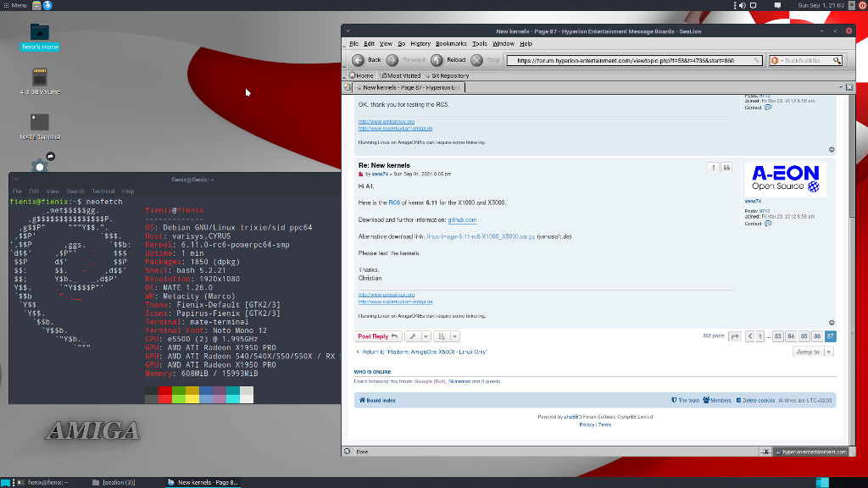The width and height of the screenshot is (868, 488).
Task: Open the Tools menu in SeaLion
Action: [x=480, y=44]
